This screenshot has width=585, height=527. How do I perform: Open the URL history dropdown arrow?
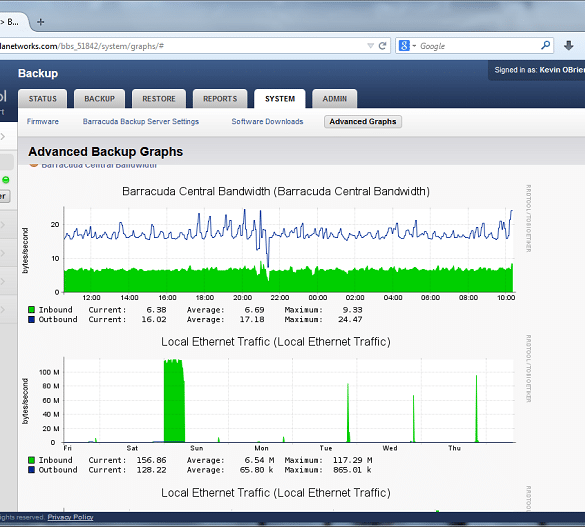370,46
